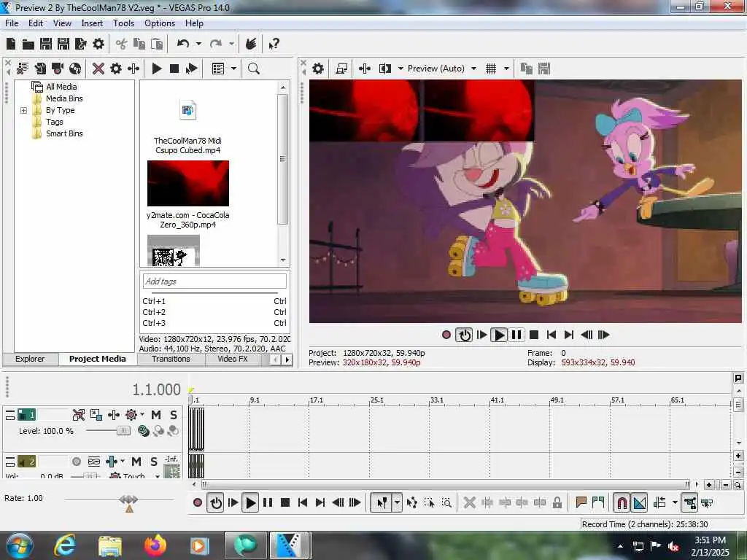Open the File menu
Viewport: 747px width, 560px height.
[12, 23]
